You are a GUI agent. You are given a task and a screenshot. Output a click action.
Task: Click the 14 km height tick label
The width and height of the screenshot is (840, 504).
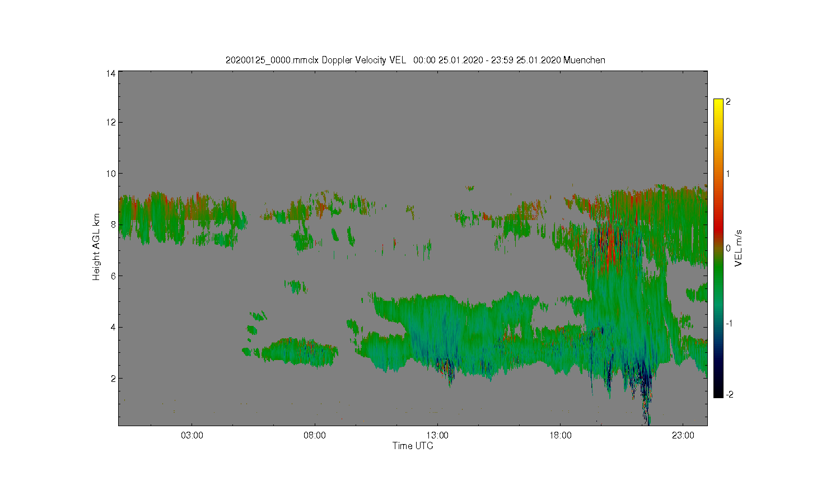pyautogui.click(x=111, y=73)
